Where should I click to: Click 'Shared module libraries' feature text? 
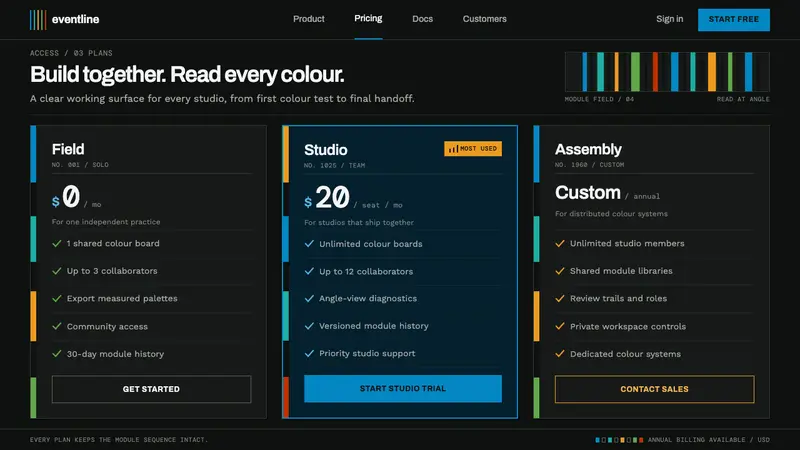click(x=621, y=271)
